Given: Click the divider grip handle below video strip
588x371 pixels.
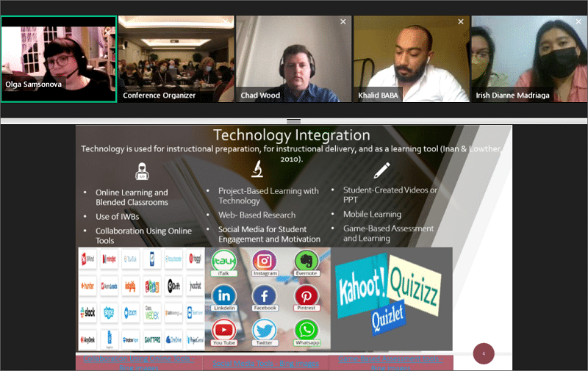Looking at the screenshot, I should [293, 121].
